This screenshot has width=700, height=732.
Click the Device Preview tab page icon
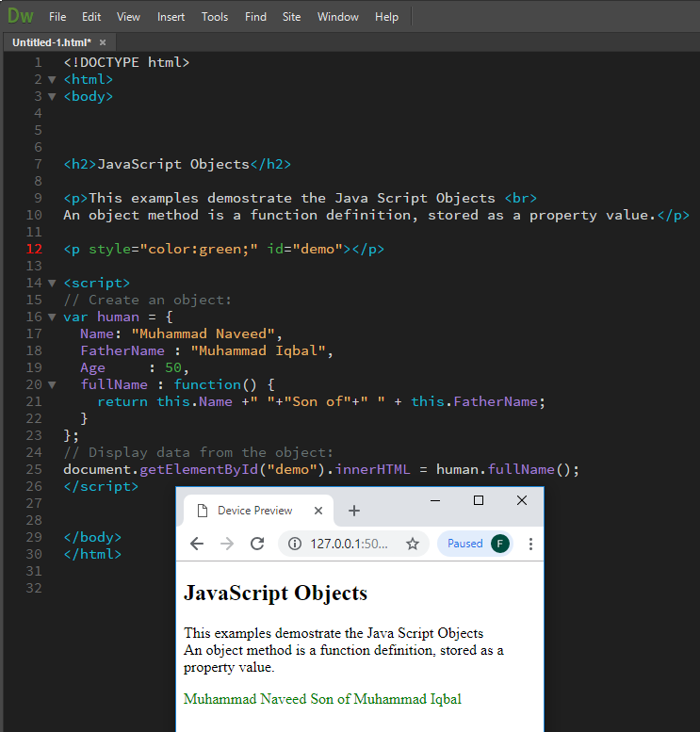pos(203,511)
